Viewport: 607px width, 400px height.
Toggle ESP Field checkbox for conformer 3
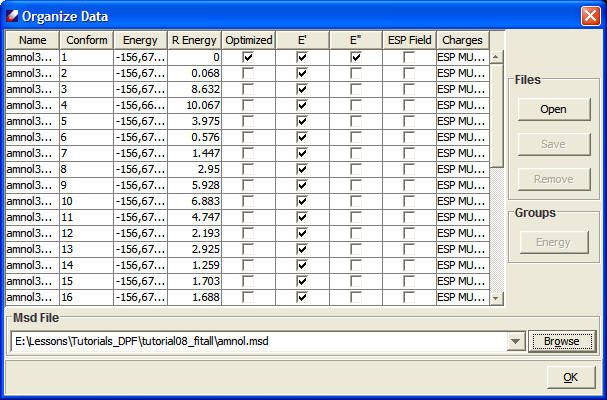[x=409, y=88]
